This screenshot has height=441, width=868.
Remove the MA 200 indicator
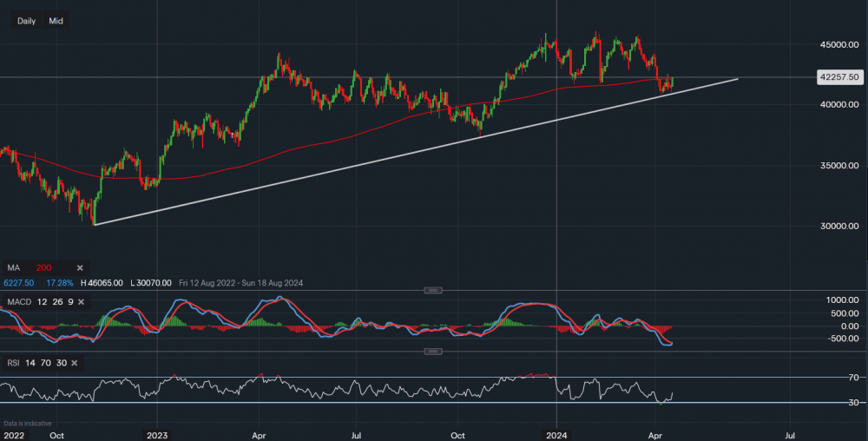click(x=80, y=268)
